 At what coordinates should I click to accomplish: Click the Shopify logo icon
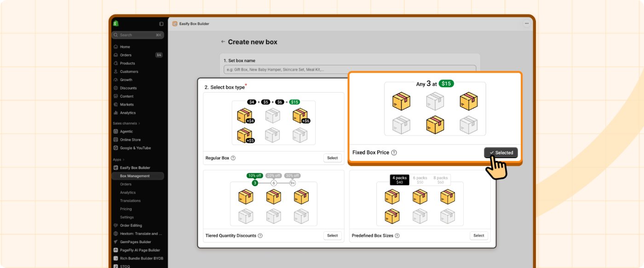point(116,23)
